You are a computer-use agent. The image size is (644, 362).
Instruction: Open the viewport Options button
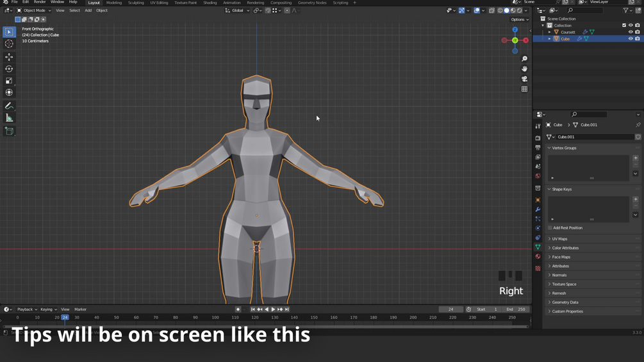(x=519, y=19)
